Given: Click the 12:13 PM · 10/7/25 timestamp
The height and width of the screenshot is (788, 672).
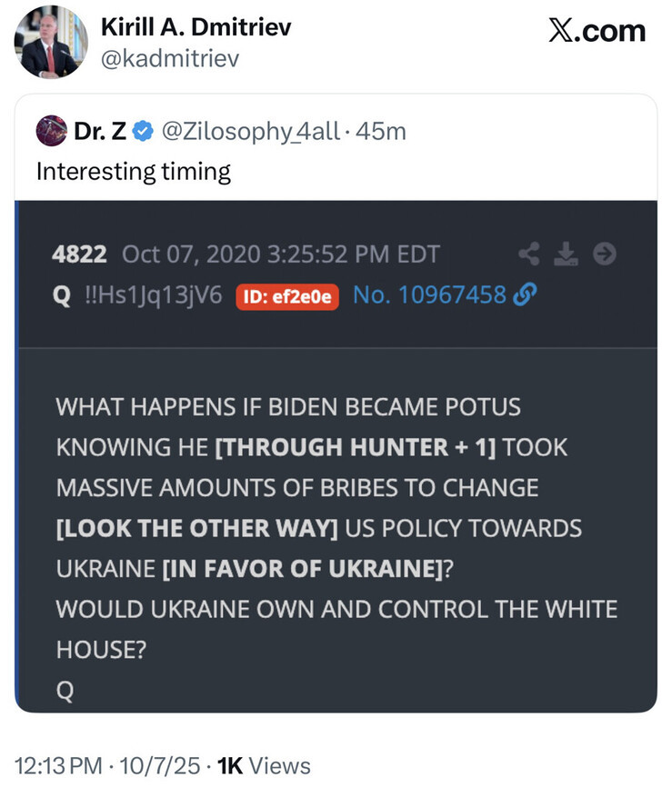Looking at the screenshot, I should click(x=107, y=766).
